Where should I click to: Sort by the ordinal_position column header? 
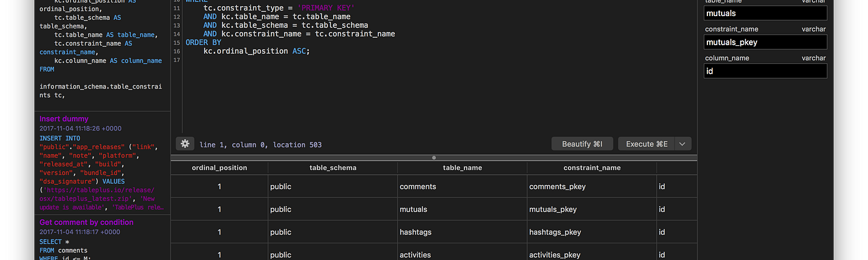point(219,168)
